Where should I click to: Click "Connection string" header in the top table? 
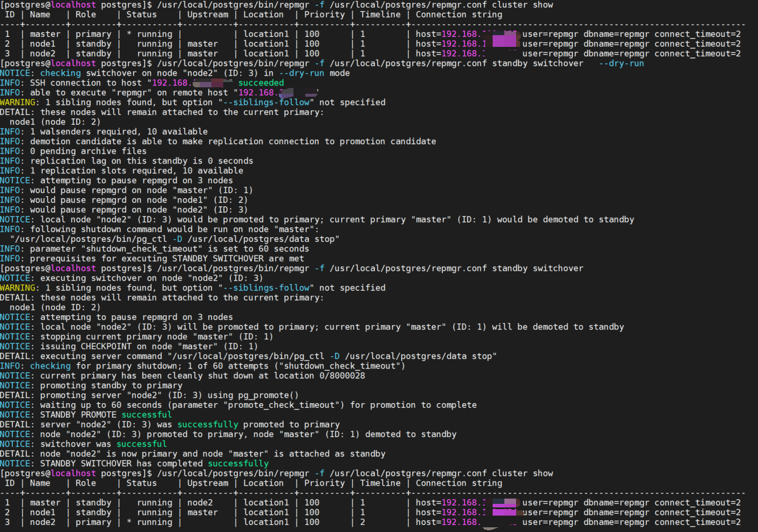[459, 15]
